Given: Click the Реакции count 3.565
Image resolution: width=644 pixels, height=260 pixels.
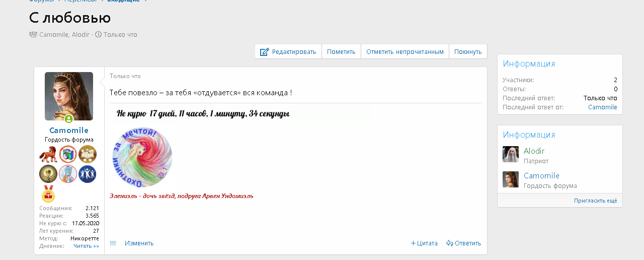Looking at the screenshot, I should (x=92, y=216).
